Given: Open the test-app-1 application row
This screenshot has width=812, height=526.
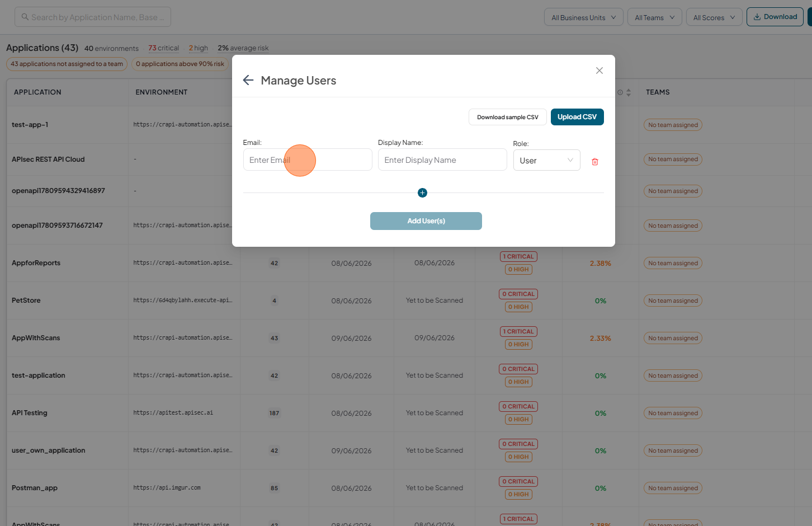Looking at the screenshot, I should 30,125.
